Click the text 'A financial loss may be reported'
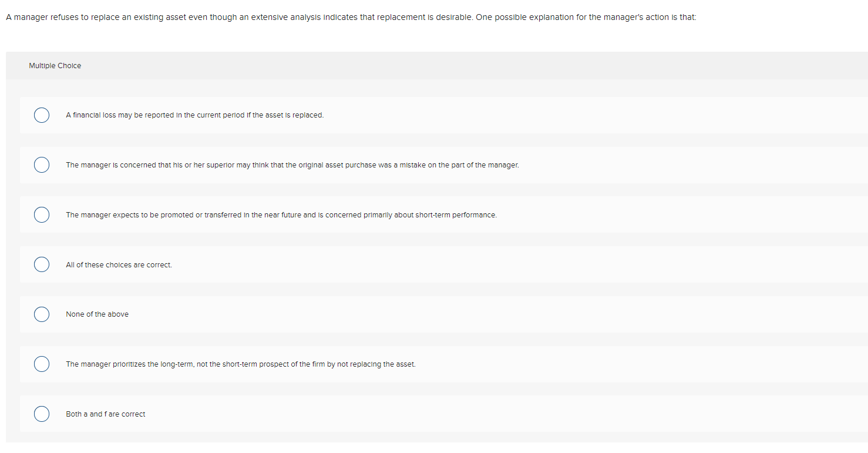Viewport: 868px width, 453px height. tap(194, 115)
